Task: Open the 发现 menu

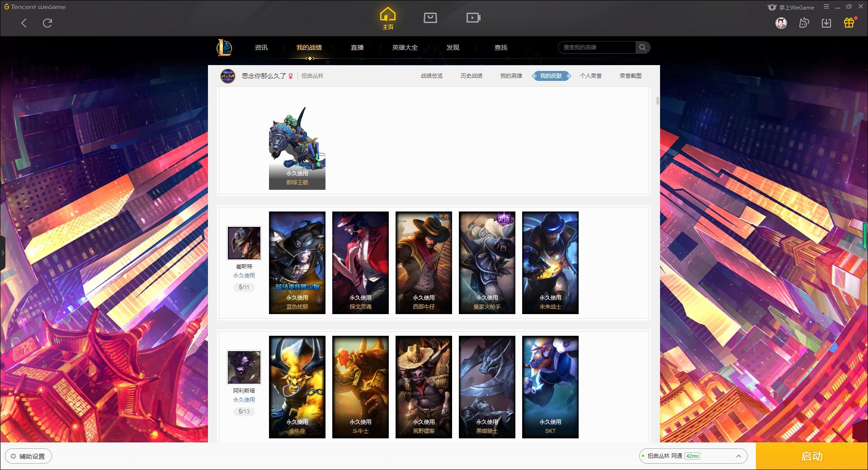Action: pos(453,47)
